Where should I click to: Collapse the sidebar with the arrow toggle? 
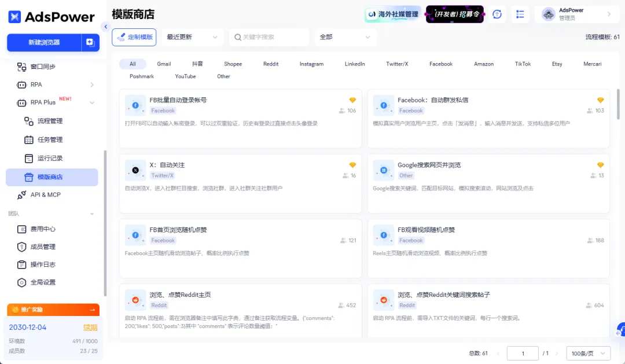105,26
